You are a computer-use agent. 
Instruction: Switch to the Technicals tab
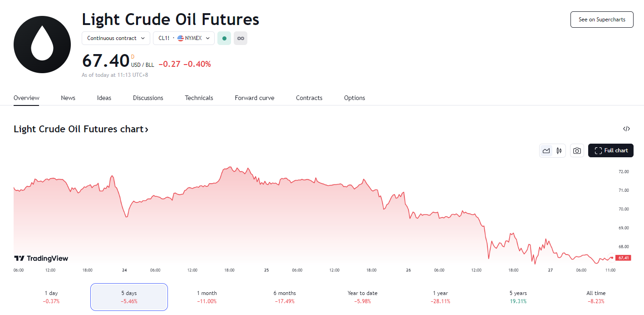tap(199, 98)
